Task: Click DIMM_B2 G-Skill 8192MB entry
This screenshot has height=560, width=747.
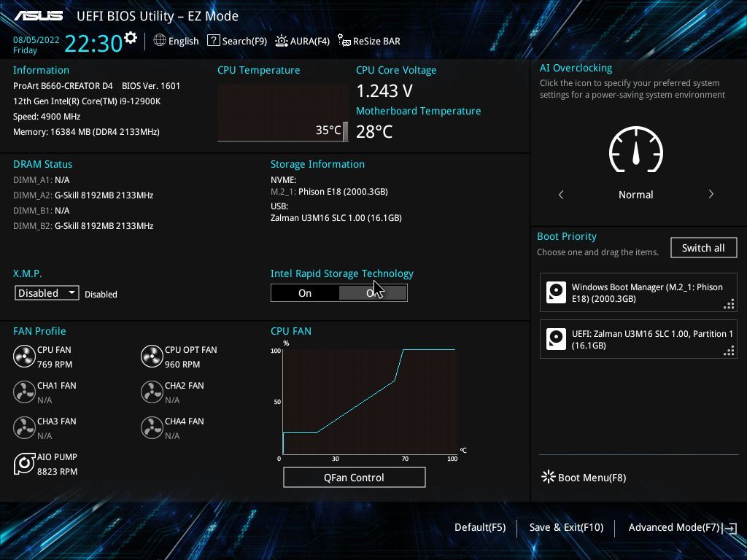Action: click(83, 226)
